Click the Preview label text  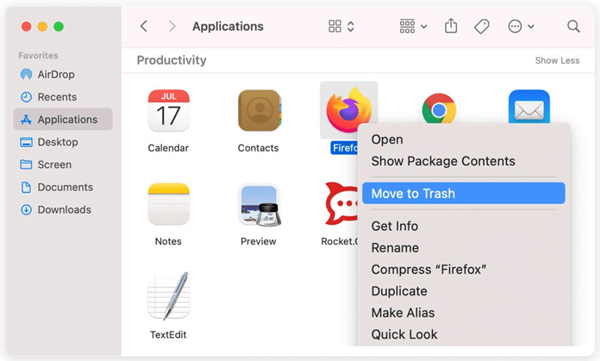pos(258,241)
